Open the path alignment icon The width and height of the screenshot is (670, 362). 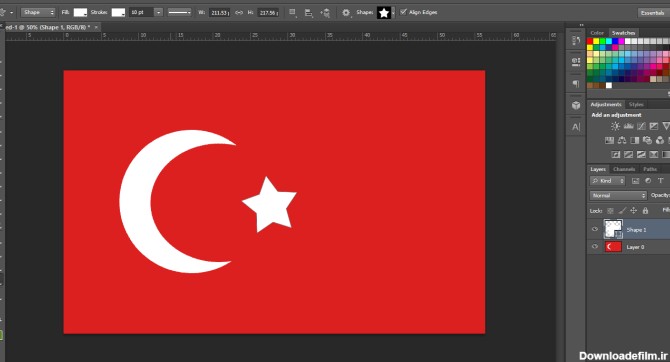click(x=309, y=13)
